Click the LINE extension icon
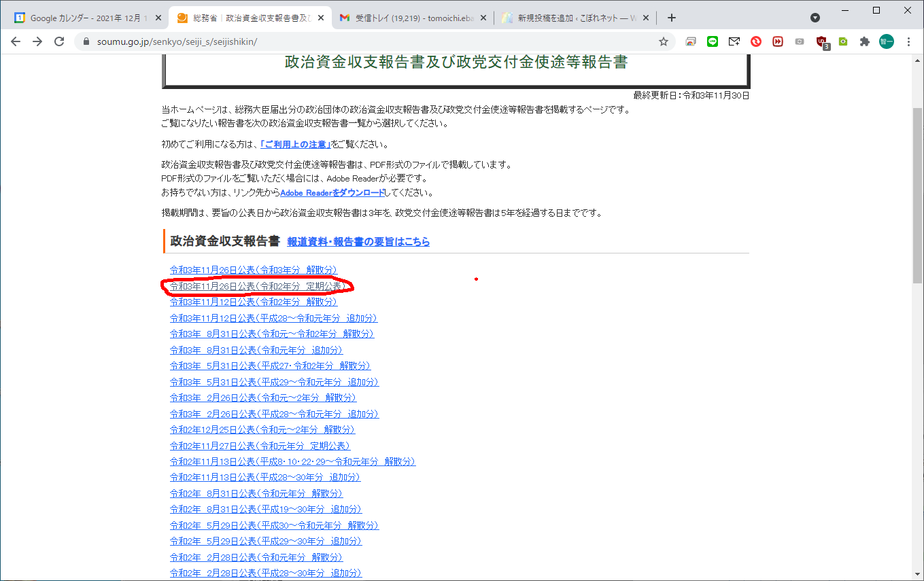Screen dimensions: 924x581 tap(713, 41)
